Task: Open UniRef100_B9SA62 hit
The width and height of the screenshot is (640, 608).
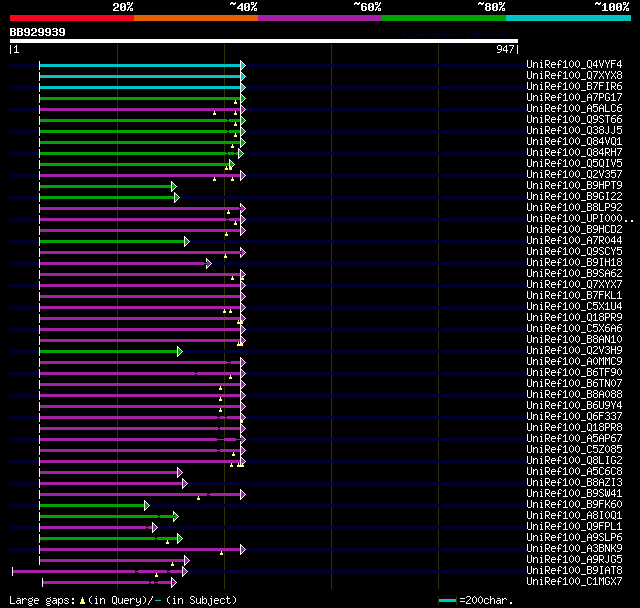Action: click(574, 274)
